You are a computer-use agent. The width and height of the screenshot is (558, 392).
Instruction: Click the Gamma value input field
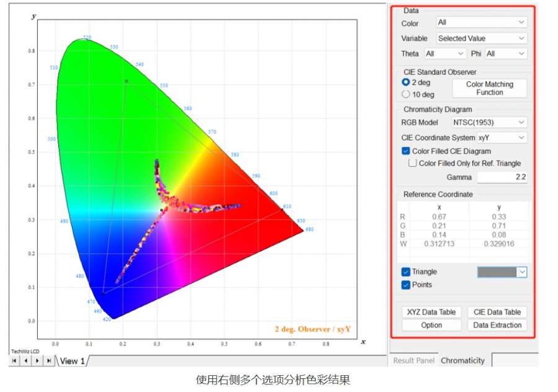pyautogui.click(x=502, y=177)
